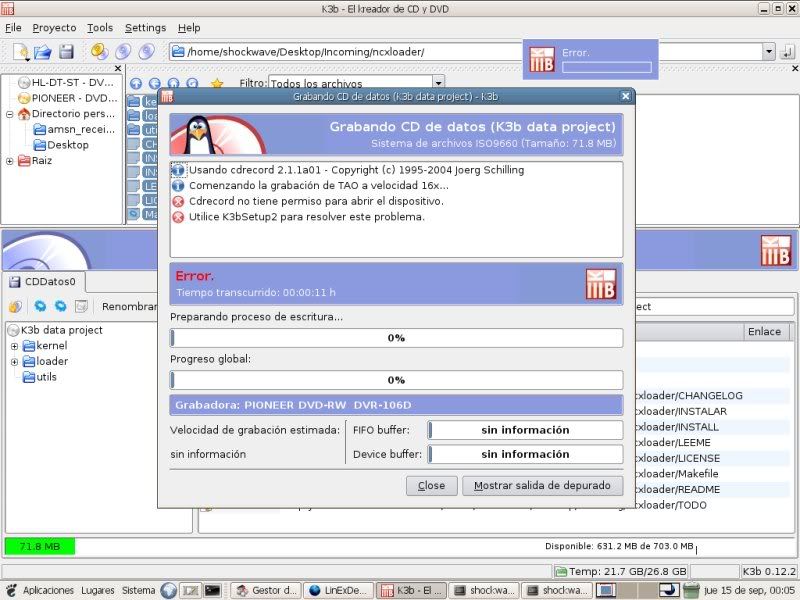
Task: Open the path location dropdown arrow
Action: tap(769, 52)
